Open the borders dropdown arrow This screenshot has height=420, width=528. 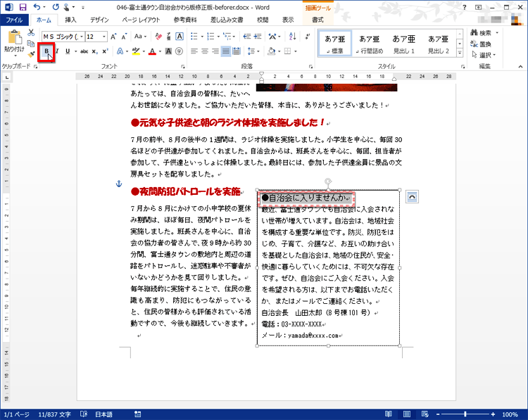[x=296, y=51]
